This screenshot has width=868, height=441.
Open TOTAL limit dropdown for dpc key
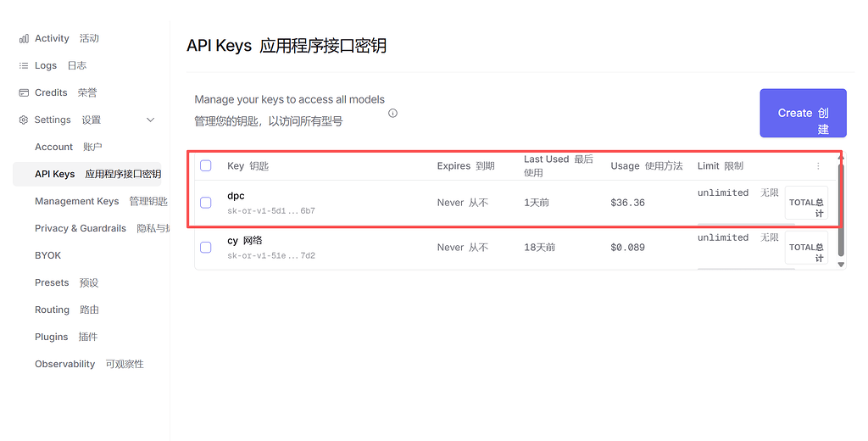806,203
